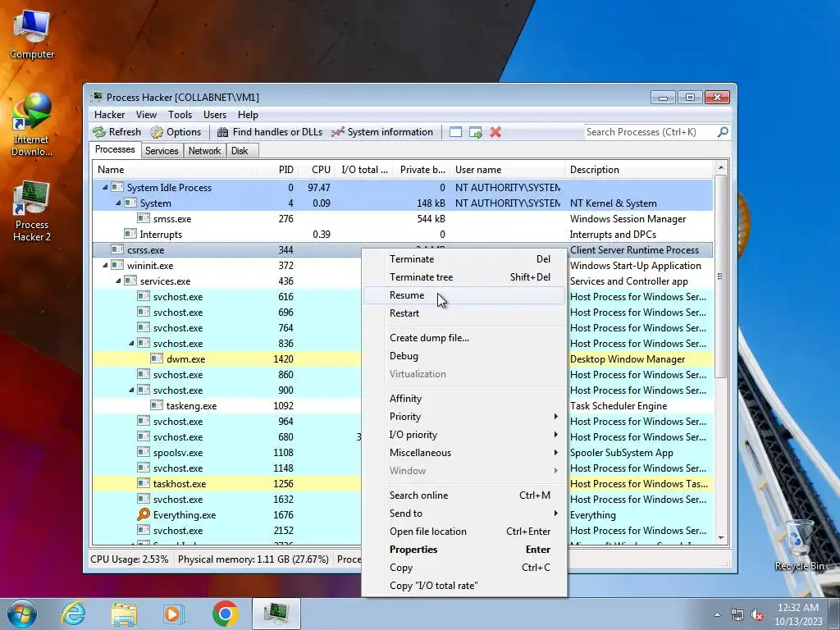The image size is (840, 630).
Task: Expand the Priority submenu
Action: (x=464, y=417)
